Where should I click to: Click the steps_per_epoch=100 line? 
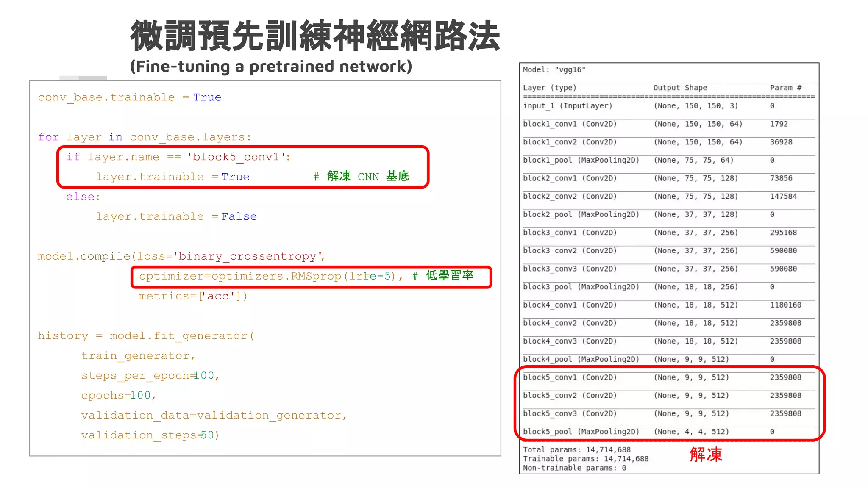[x=150, y=376]
